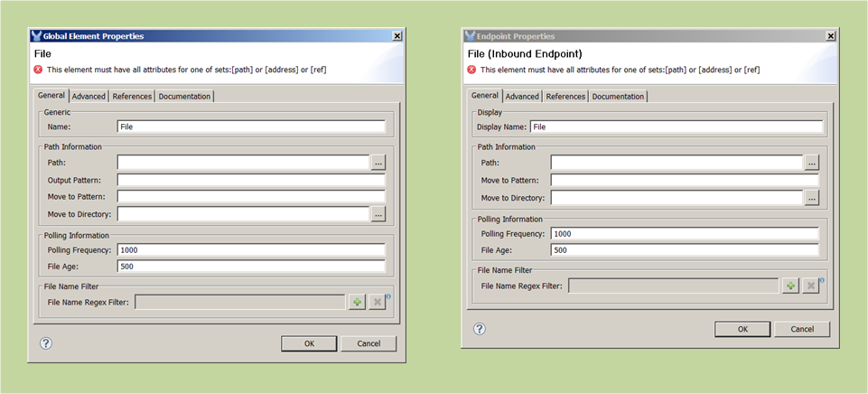Click red error icon in Global Element Properties

tap(38, 70)
